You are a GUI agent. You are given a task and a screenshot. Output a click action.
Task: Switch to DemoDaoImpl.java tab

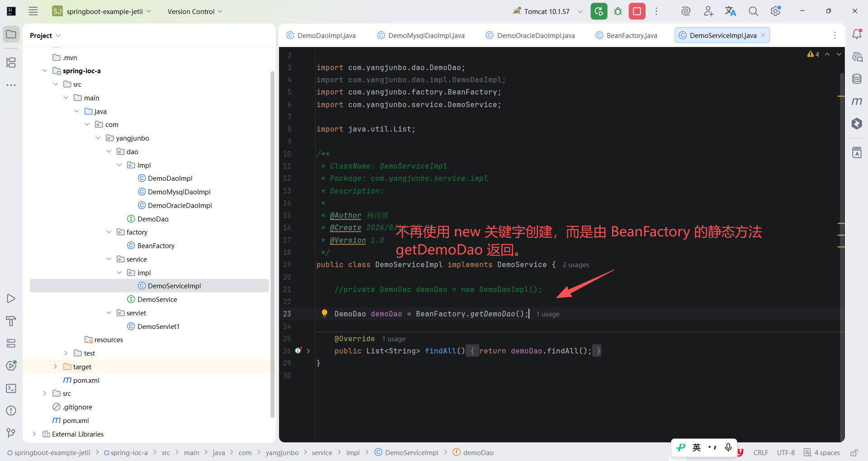tap(321, 35)
